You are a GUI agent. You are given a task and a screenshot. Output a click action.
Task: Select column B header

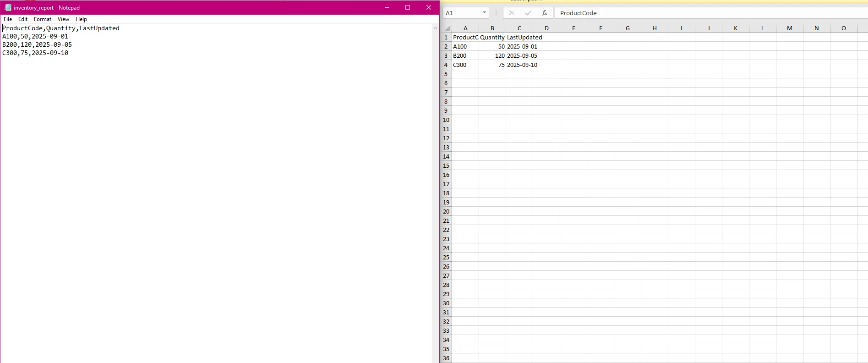pos(492,28)
